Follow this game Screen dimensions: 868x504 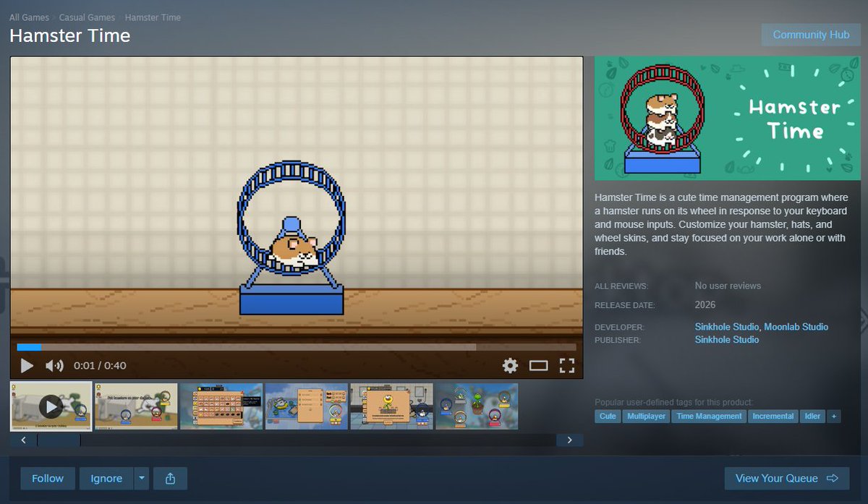tap(48, 479)
